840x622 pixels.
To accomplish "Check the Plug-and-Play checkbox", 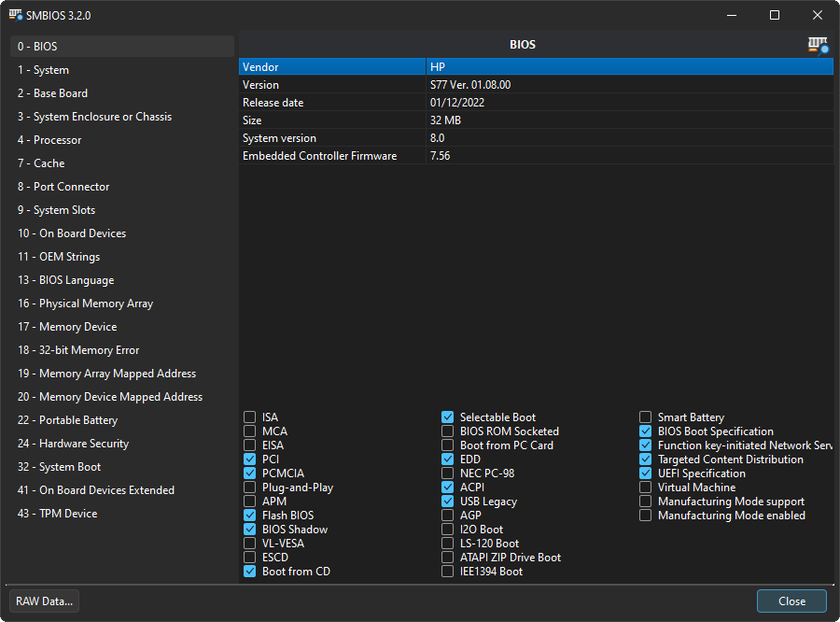I will (249, 487).
